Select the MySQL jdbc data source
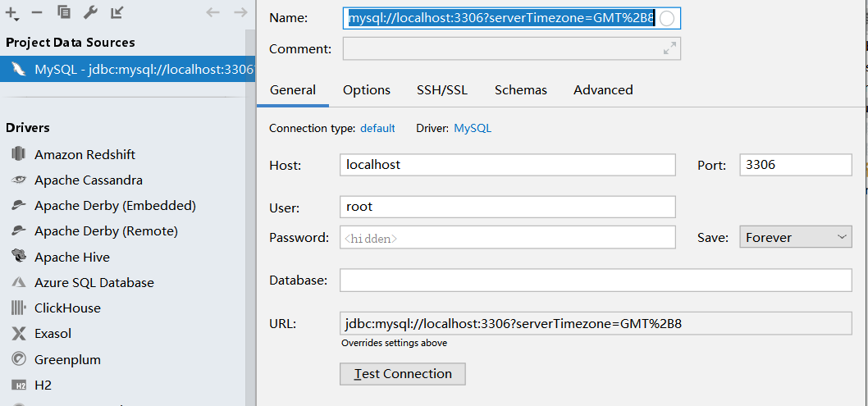 pos(127,69)
